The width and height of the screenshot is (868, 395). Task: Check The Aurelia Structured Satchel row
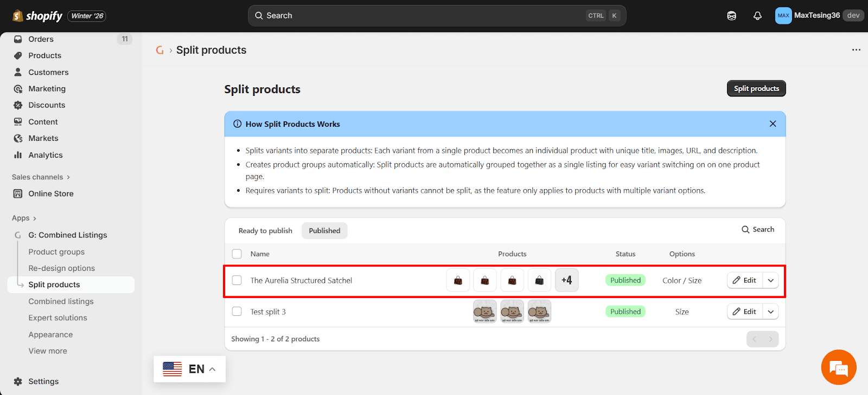[x=237, y=280]
